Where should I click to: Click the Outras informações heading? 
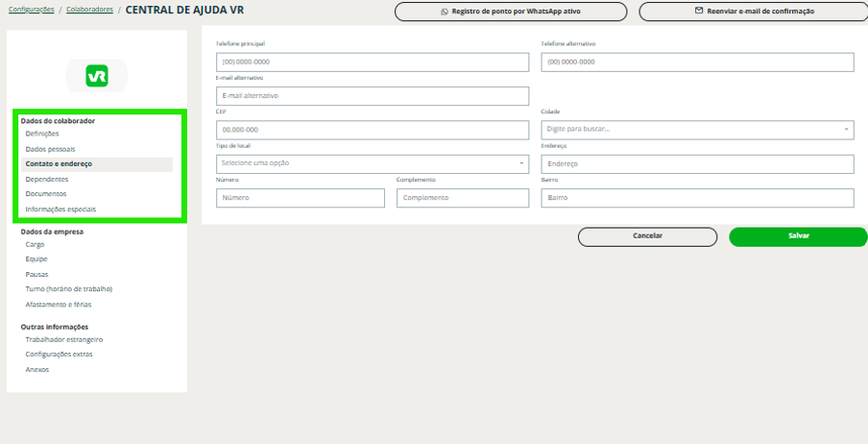(x=55, y=327)
